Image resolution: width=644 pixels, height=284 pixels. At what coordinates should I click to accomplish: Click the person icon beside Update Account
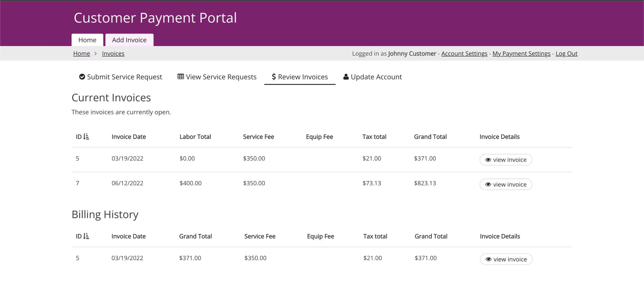point(346,77)
